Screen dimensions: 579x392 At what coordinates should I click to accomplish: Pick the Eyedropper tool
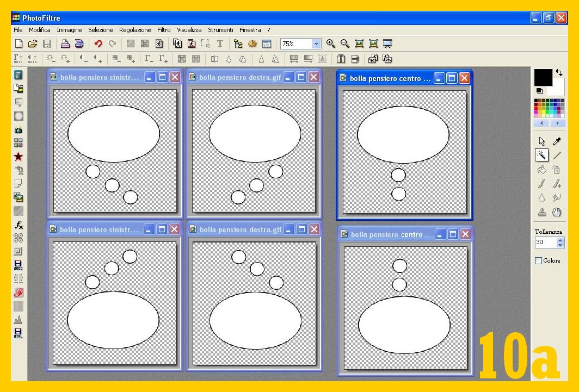[557, 141]
